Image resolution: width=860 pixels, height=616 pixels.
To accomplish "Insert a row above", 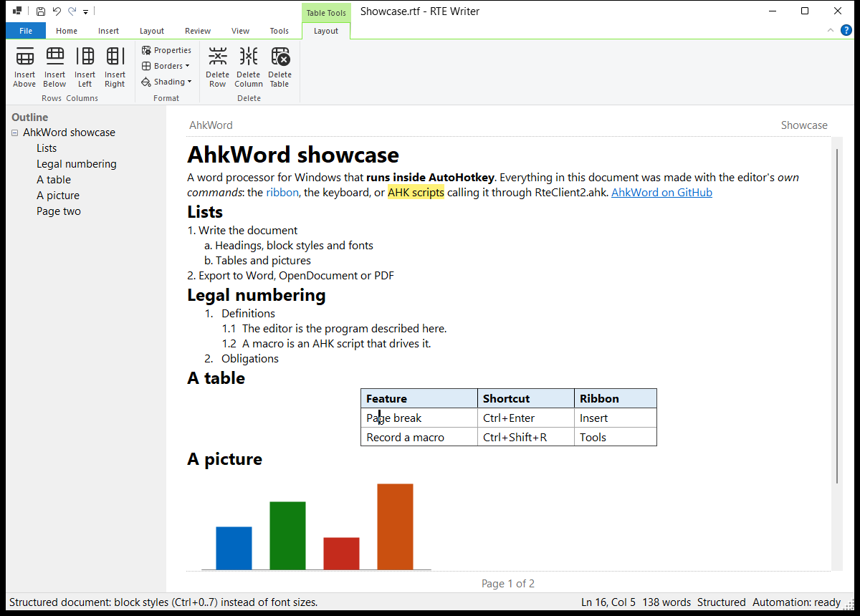I will [24, 67].
